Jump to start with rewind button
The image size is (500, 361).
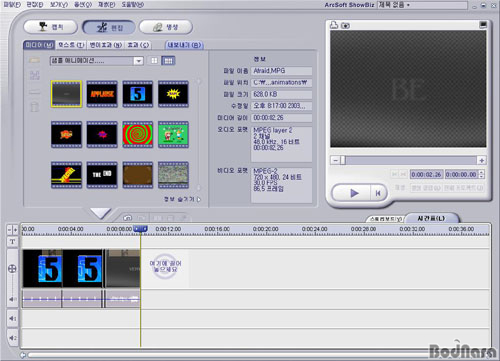pos(378,193)
